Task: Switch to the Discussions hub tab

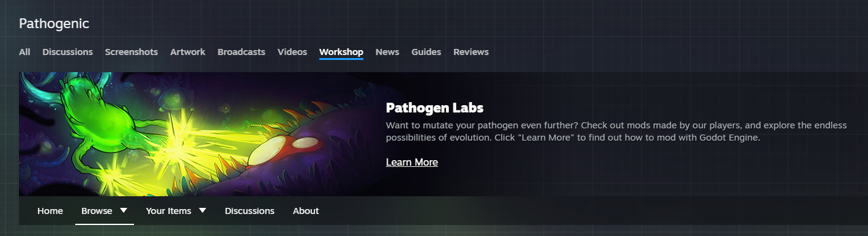Action: [x=67, y=52]
